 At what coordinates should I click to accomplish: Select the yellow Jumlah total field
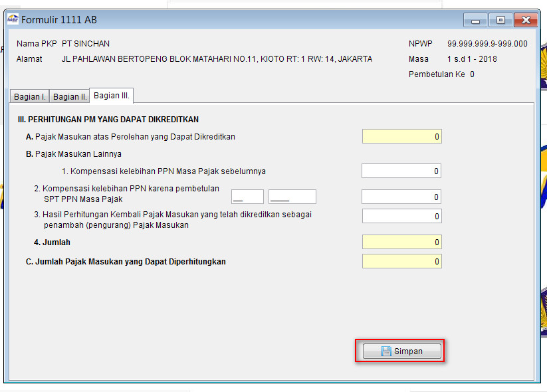pyautogui.click(x=401, y=242)
